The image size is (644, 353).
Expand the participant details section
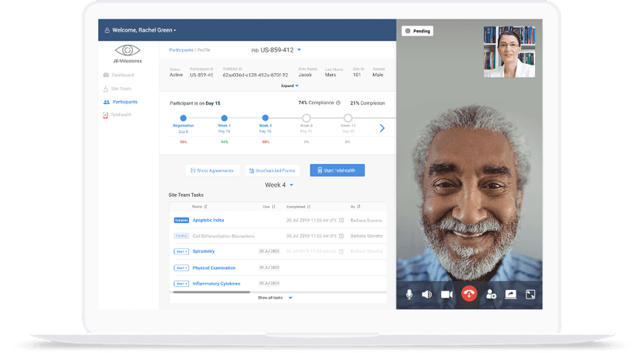click(x=289, y=86)
